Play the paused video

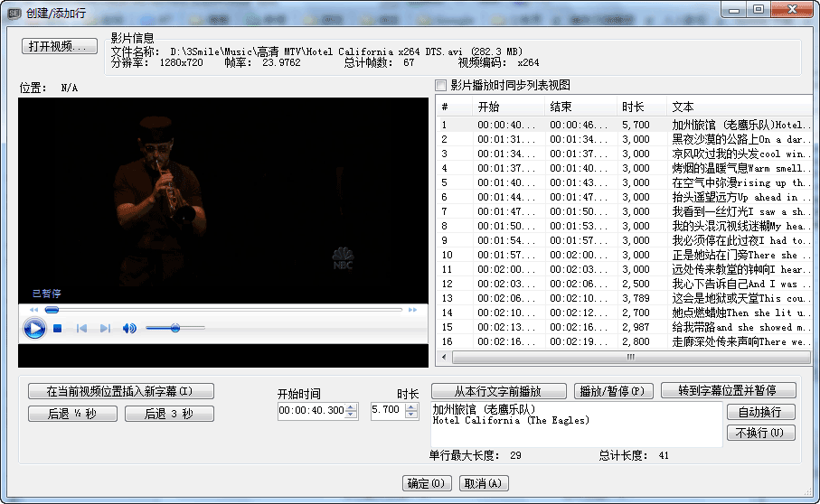click(x=34, y=329)
